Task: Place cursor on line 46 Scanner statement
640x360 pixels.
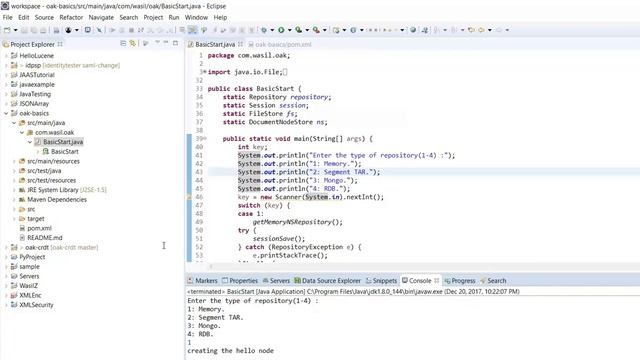Action: (x=311, y=197)
